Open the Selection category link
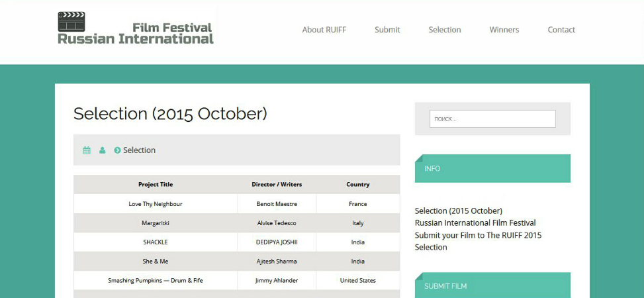 (139, 150)
